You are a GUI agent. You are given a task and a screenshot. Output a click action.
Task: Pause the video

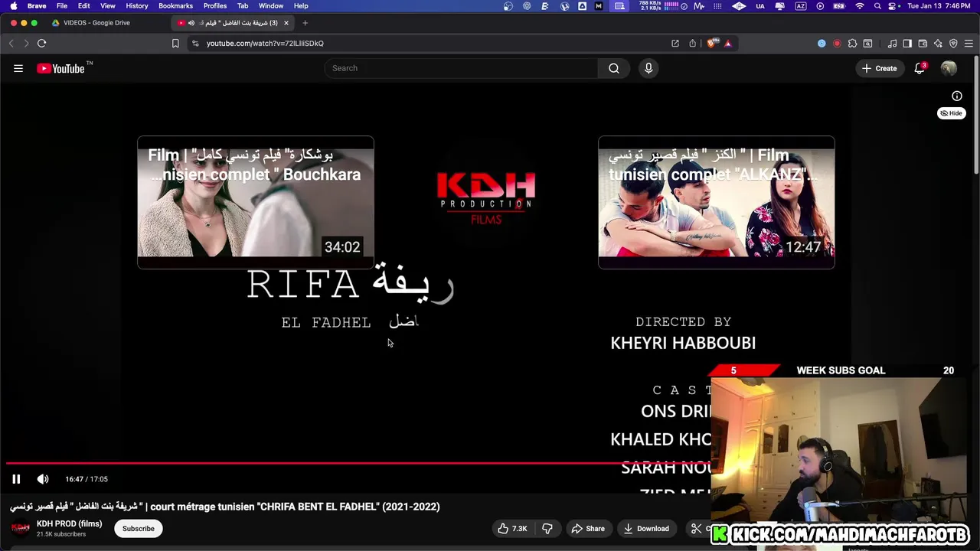click(16, 479)
